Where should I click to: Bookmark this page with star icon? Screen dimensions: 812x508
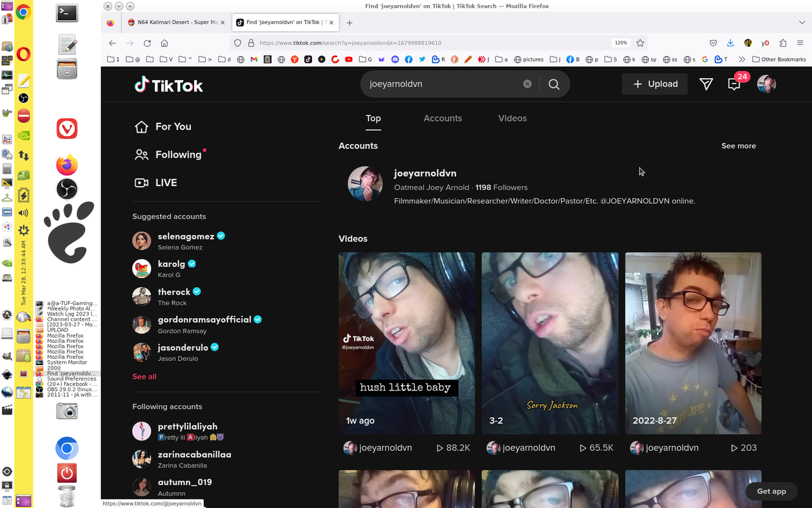(640, 43)
